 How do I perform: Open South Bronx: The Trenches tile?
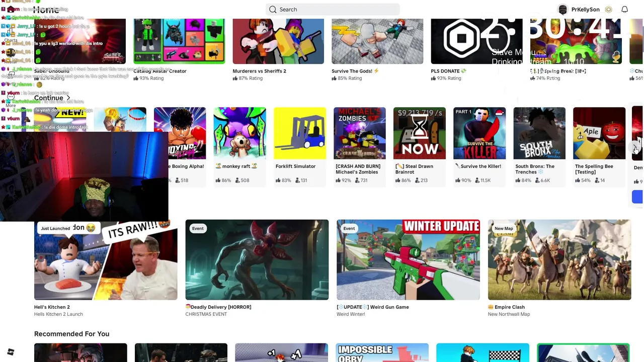point(539,133)
